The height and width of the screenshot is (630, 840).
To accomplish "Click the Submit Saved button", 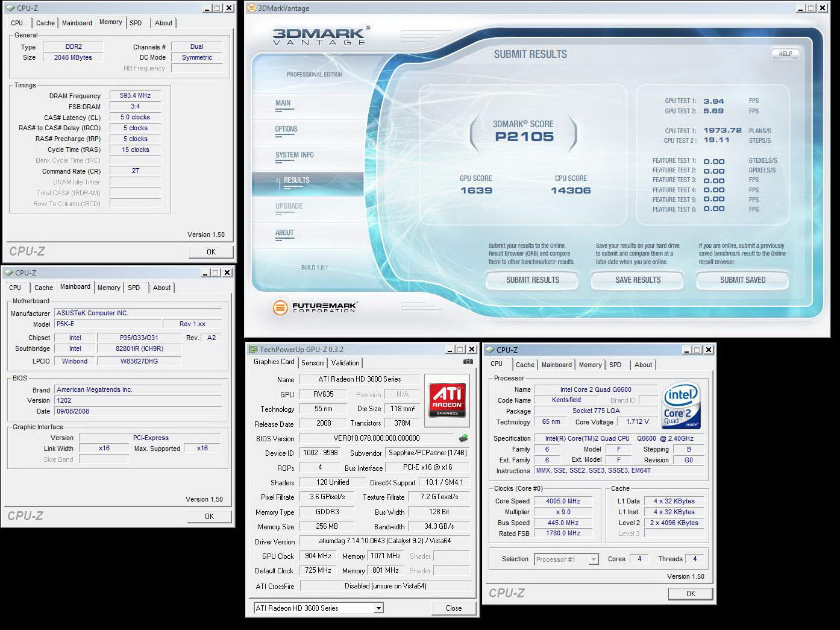I will point(742,280).
